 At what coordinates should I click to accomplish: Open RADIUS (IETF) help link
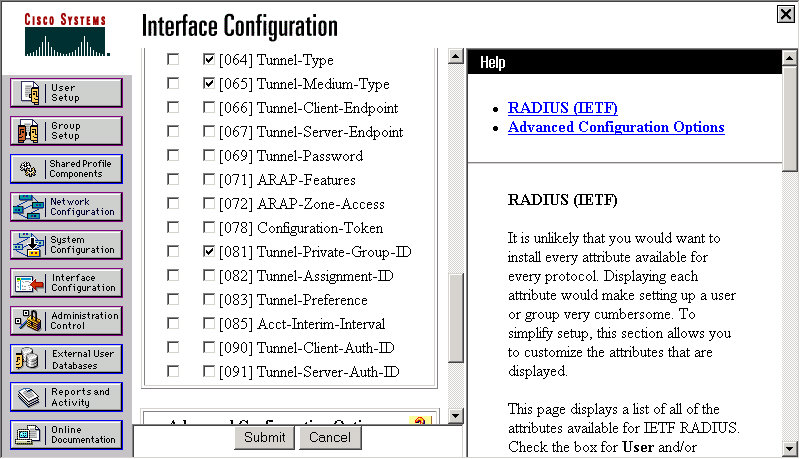[562, 108]
